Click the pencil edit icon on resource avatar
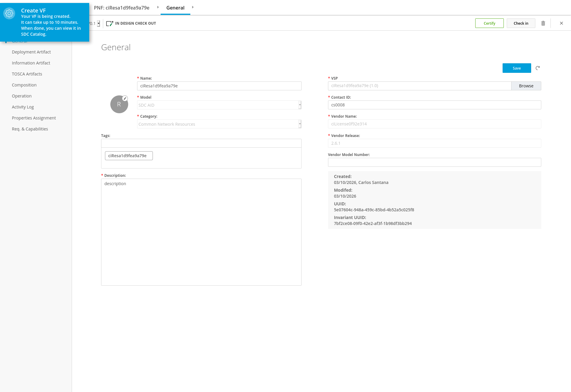Screen dimensions: 571x392 tap(125, 98)
